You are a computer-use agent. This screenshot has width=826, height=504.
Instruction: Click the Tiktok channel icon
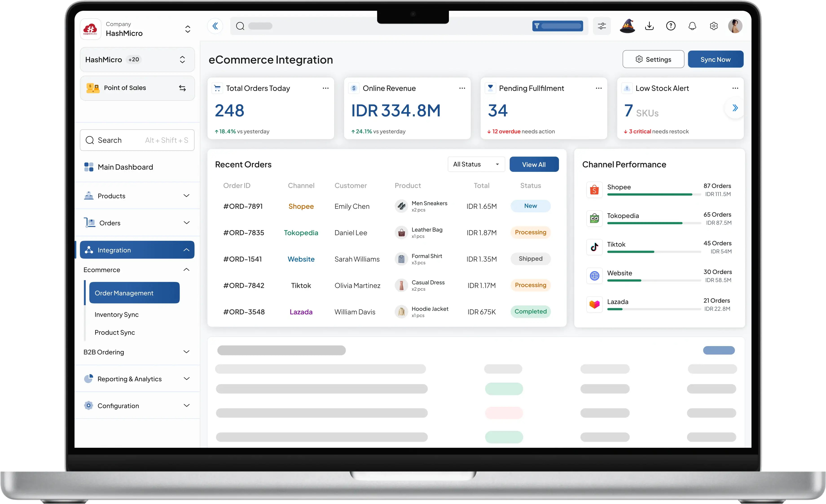coord(594,247)
